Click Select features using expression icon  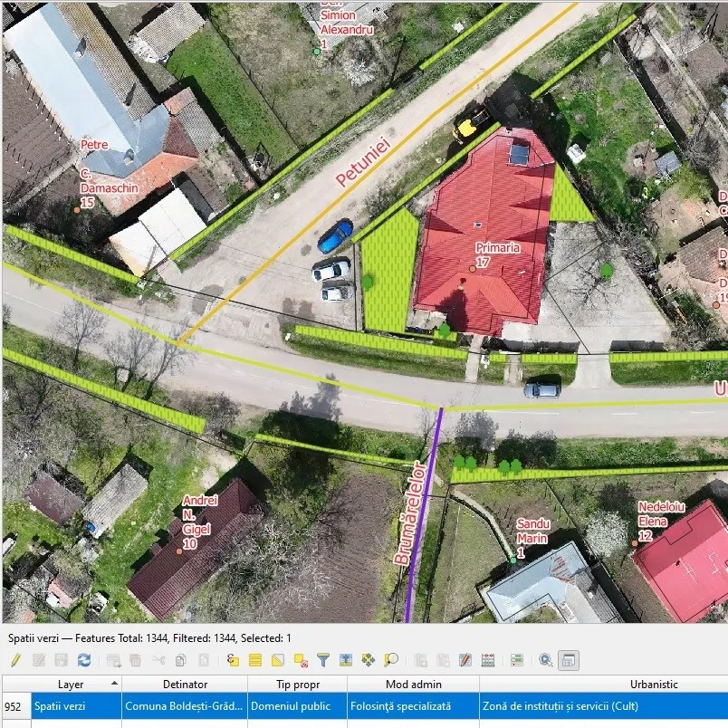pyautogui.click(x=233, y=660)
